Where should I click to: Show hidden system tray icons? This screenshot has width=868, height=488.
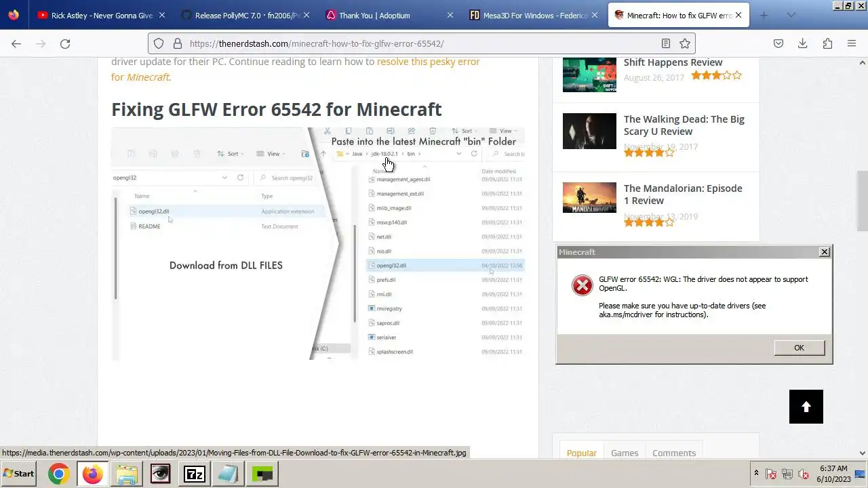[756, 473]
